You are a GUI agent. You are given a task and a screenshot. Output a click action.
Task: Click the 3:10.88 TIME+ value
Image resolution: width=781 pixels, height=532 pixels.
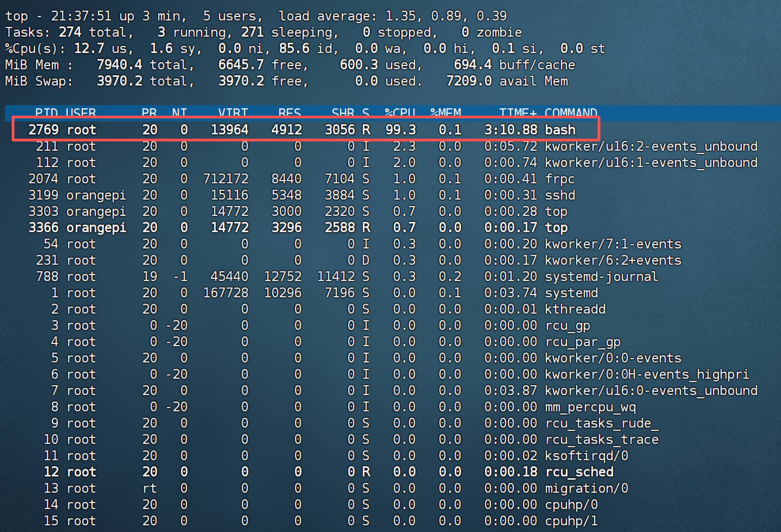pyautogui.click(x=511, y=130)
